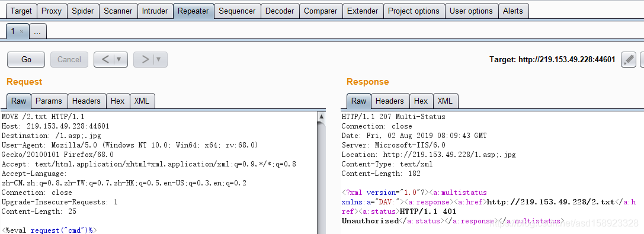The image size is (644, 234).
Task: Go forward to the next request in history
Action: coord(145,59)
